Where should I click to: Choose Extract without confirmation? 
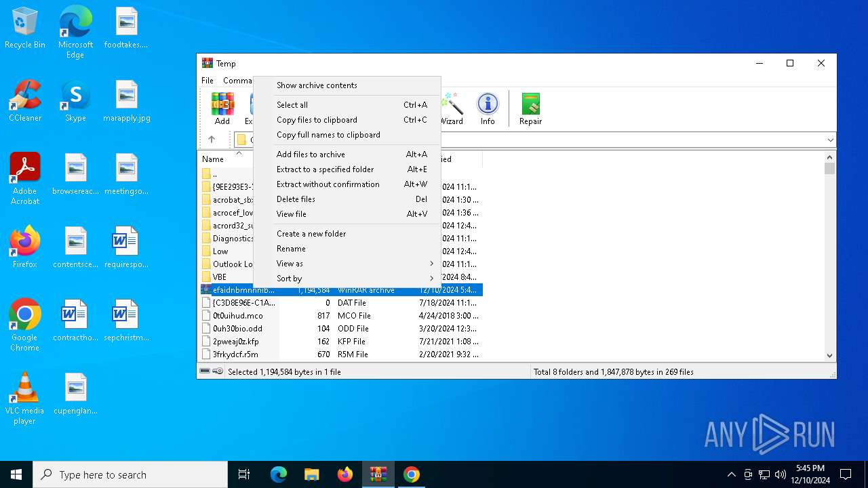coord(347,184)
